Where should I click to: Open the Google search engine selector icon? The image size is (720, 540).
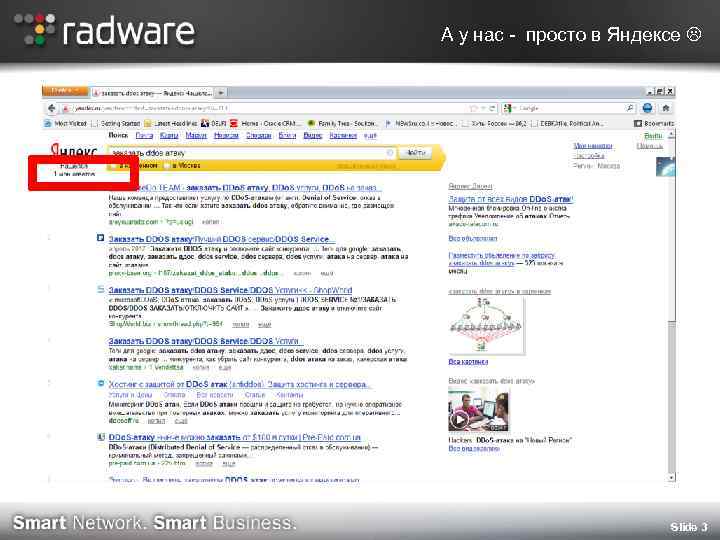pyautogui.click(x=507, y=108)
